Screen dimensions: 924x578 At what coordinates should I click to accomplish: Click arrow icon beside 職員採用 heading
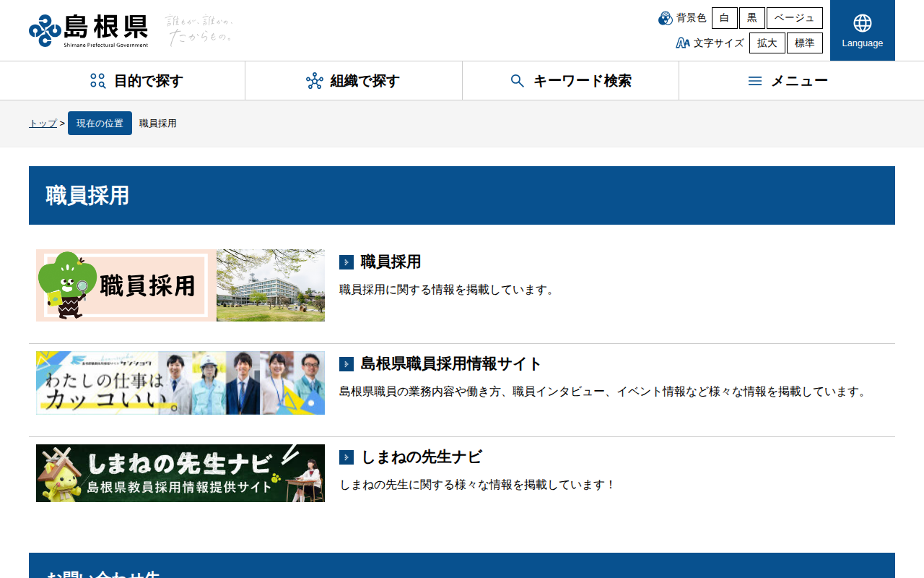click(x=346, y=262)
